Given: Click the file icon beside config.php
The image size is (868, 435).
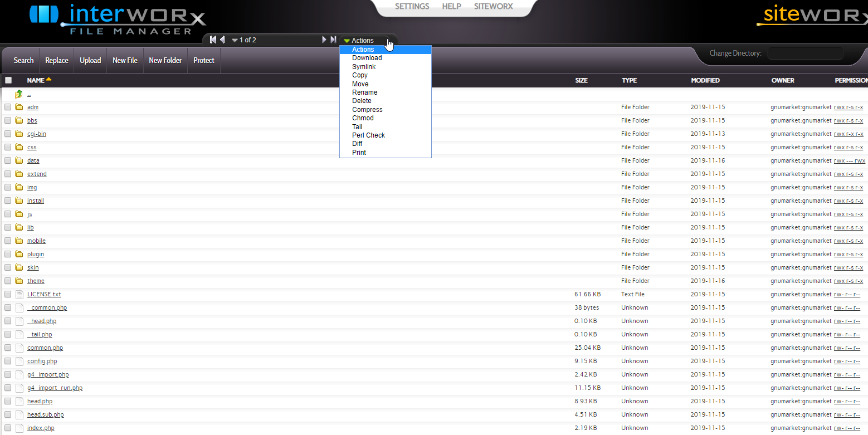Looking at the screenshot, I should pos(19,361).
